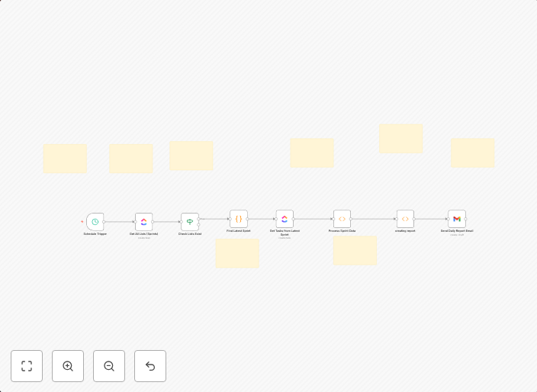The height and width of the screenshot is (392, 537).
Task: Select sticky note above the creating report node
Action: pyautogui.click(x=400, y=138)
